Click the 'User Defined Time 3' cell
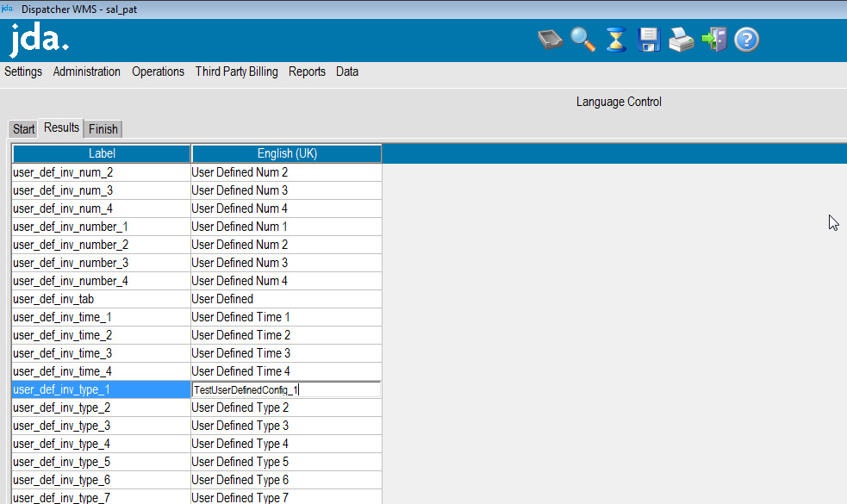The width and height of the screenshot is (847, 504). coord(286,353)
